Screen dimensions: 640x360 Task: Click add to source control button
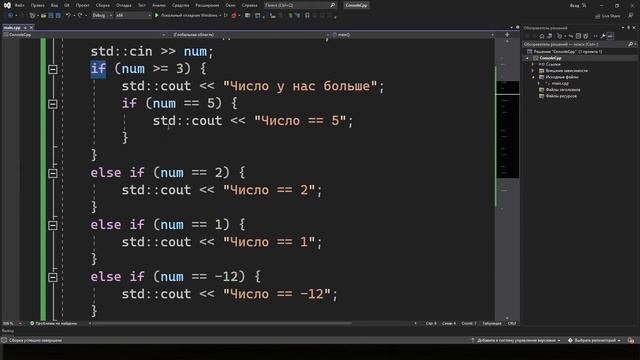(516, 340)
